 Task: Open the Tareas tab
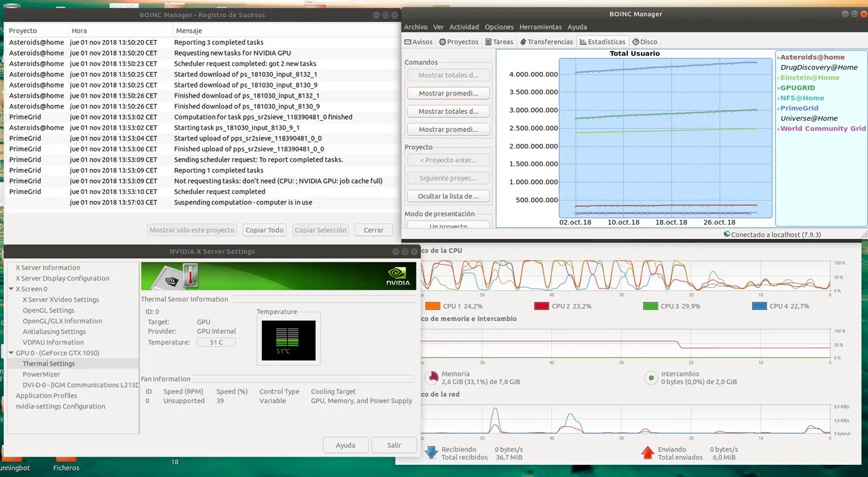[499, 42]
